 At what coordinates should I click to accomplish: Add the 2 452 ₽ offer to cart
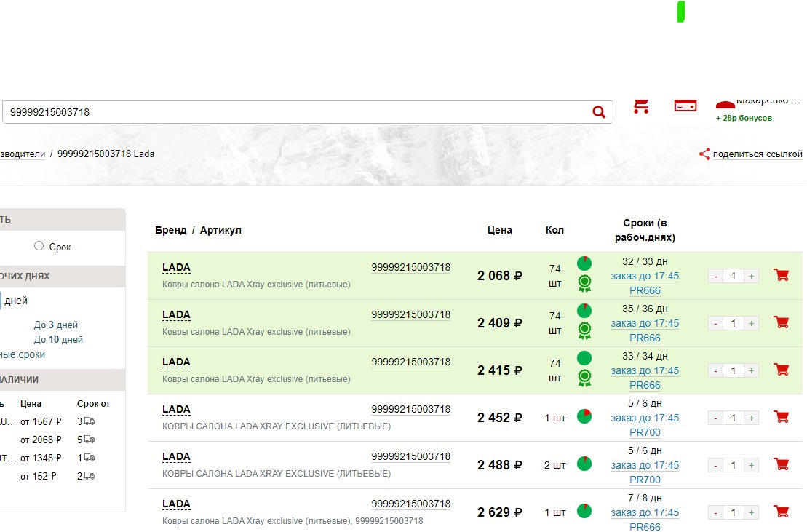782,418
